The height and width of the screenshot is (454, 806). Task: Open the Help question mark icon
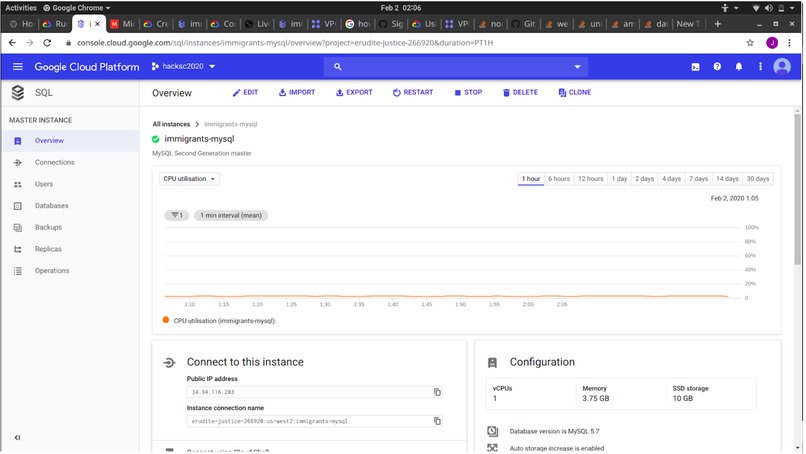[x=719, y=67]
